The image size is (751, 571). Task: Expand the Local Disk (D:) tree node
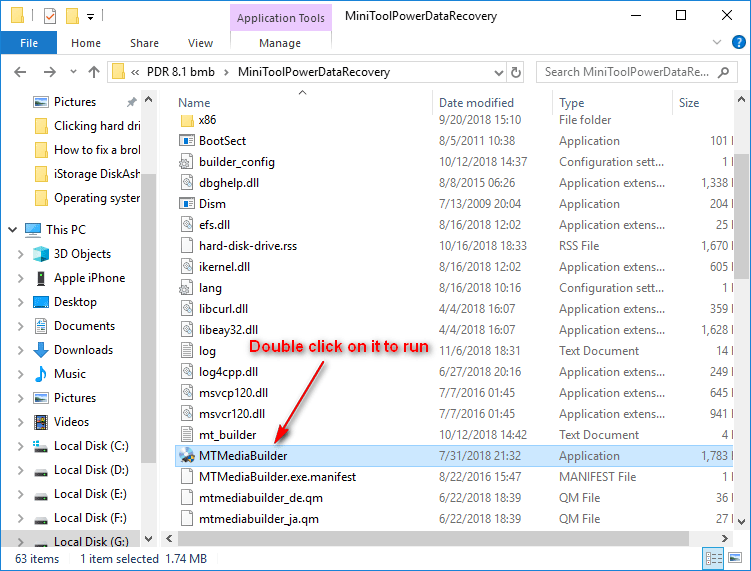click(21, 470)
